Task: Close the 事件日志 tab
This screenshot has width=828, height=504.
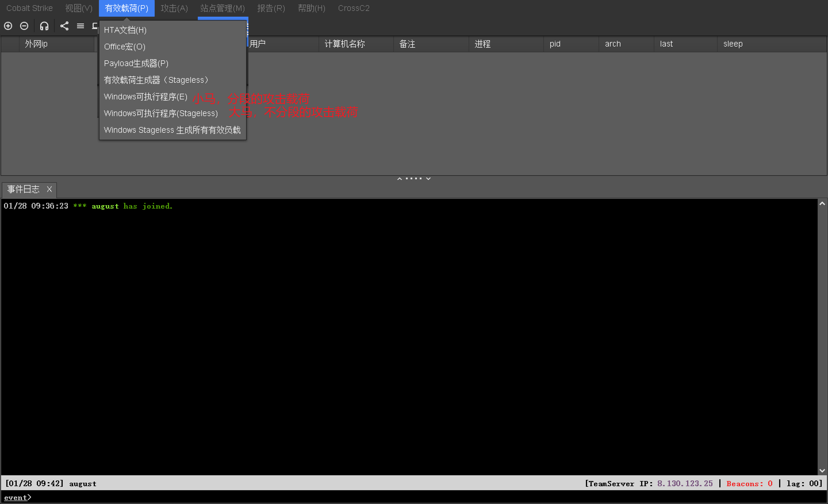Action: click(49, 189)
